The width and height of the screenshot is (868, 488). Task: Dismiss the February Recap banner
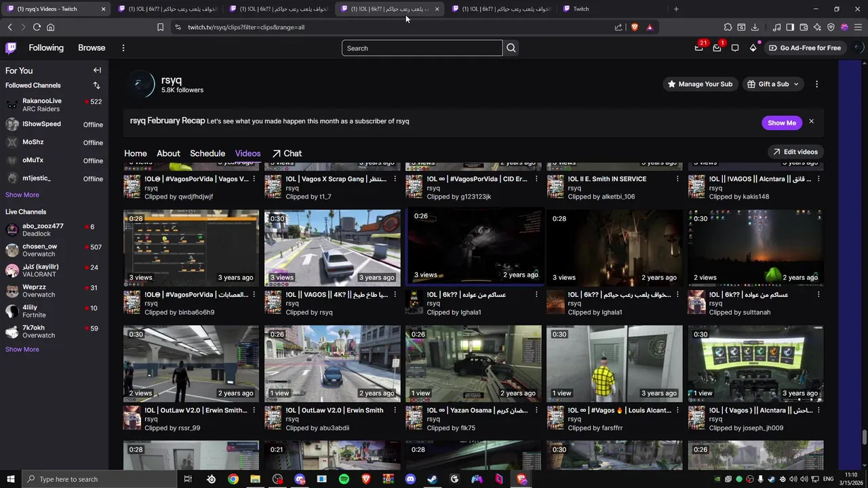pos(811,122)
